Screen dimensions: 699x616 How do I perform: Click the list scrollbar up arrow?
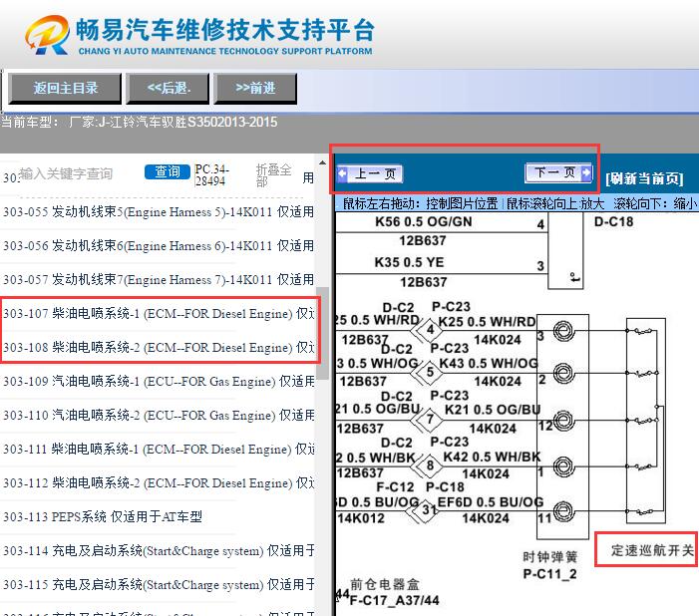(322, 162)
